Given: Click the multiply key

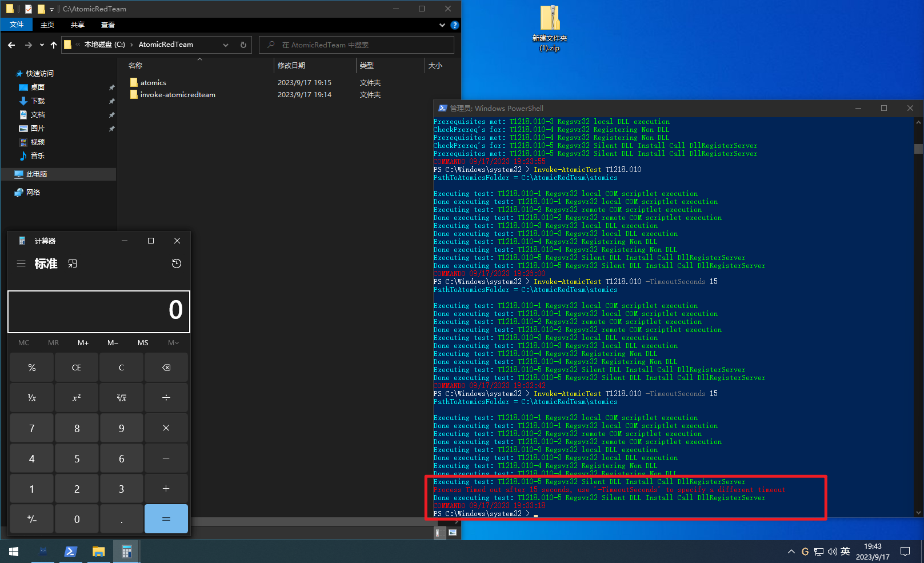Looking at the screenshot, I should pyautogui.click(x=166, y=428).
